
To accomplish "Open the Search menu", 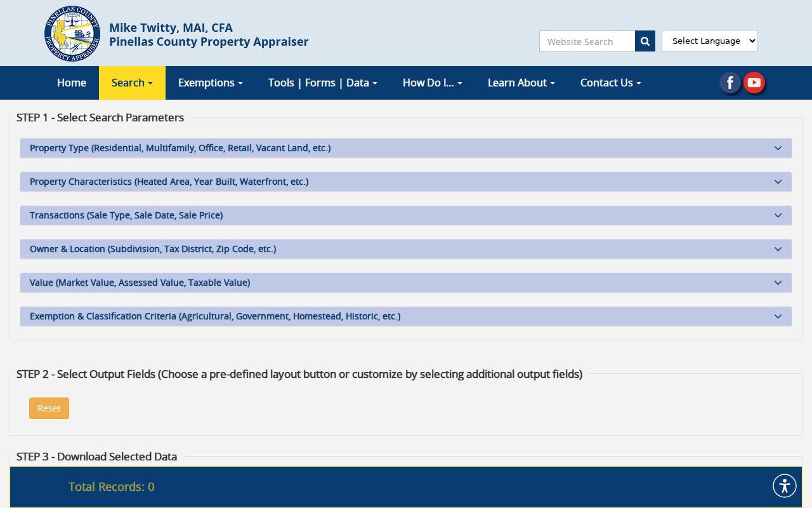I will (x=132, y=83).
